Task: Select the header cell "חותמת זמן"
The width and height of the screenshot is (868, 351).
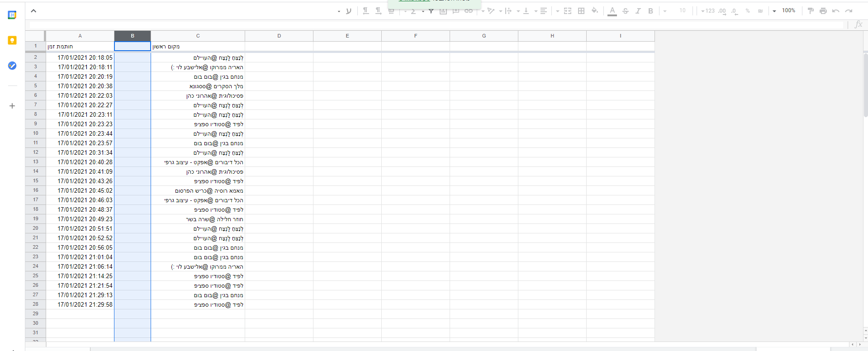Action: pos(80,46)
